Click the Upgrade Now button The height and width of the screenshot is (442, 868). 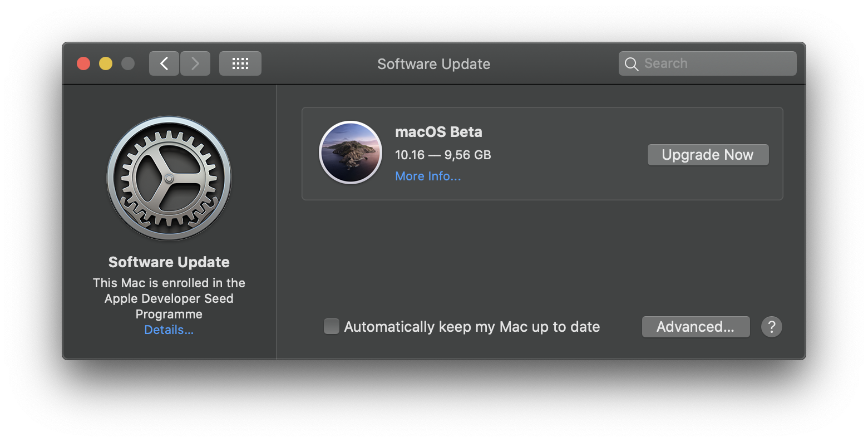[708, 155]
